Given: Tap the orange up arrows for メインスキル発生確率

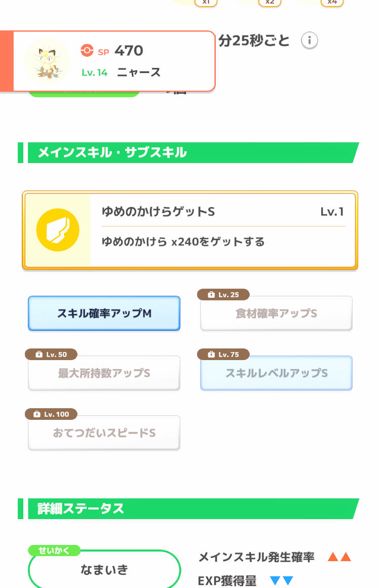Looking at the screenshot, I should click(x=339, y=557).
